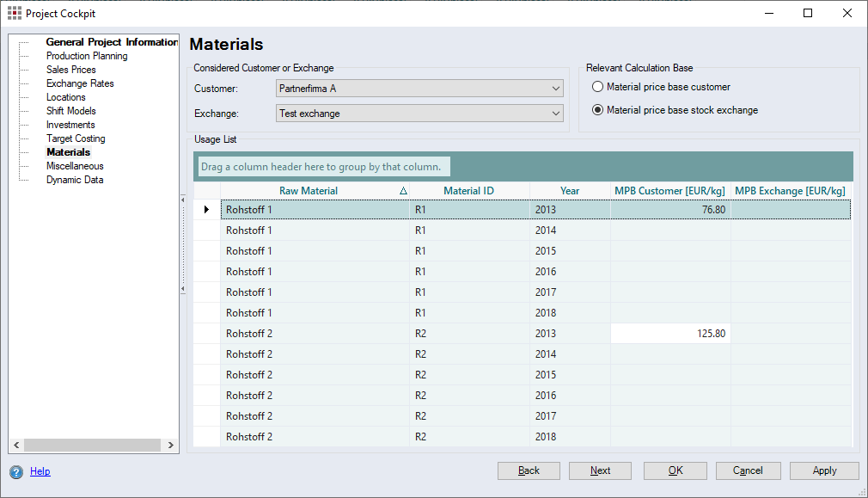This screenshot has width=868, height=498.
Task: Click the sort triangle in Raw Material header
Action: (403, 191)
